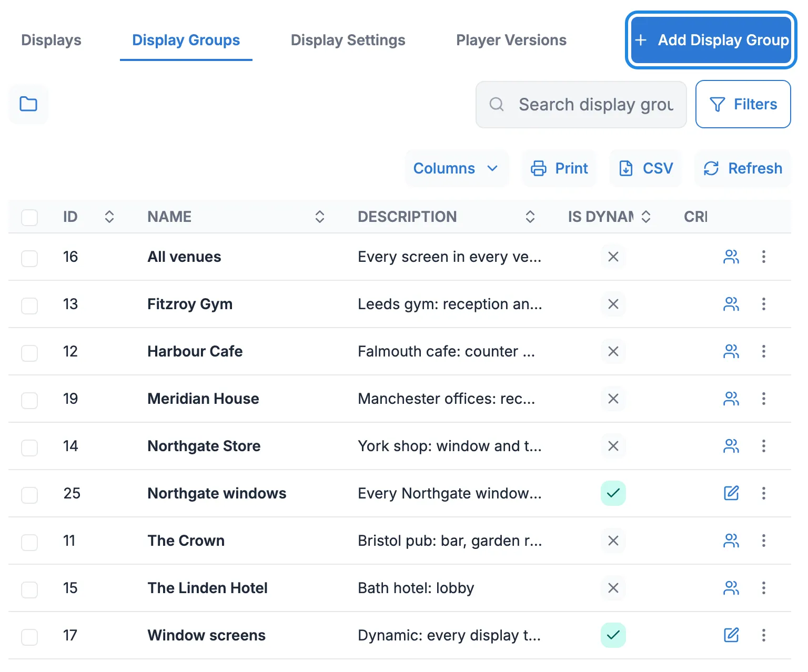The width and height of the screenshot is (808, 672).
Task: Click the is-dynamic X icon for All venues
Action: pos(613,257)
